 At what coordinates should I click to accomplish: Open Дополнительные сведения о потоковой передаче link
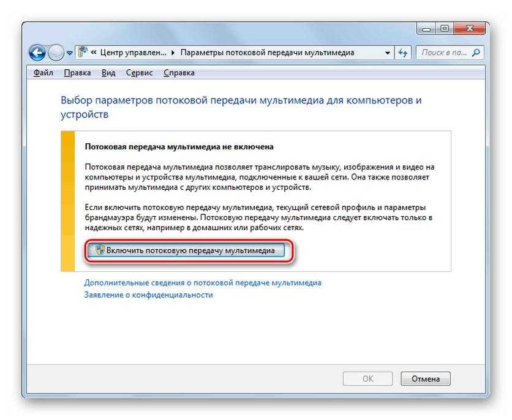click(203, 283)
